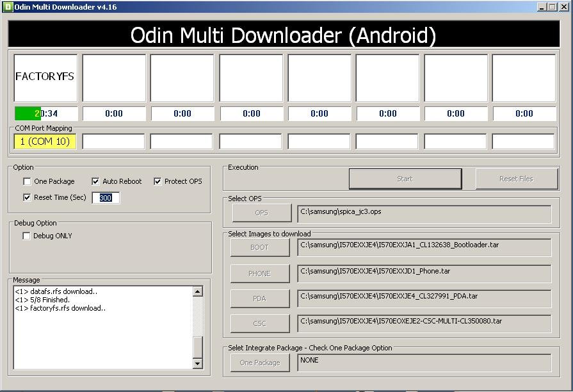Minimize the Odin Multi Downloader window

[542, 7]
